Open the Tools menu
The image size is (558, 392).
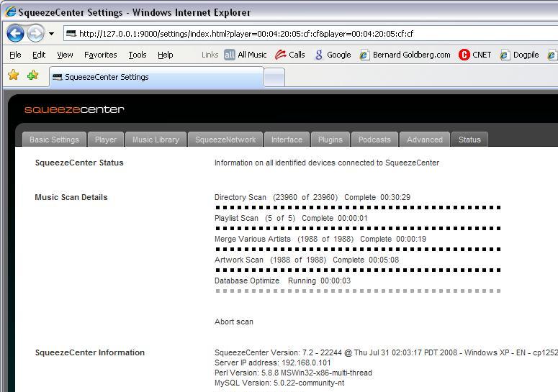[x=137, y=55]
